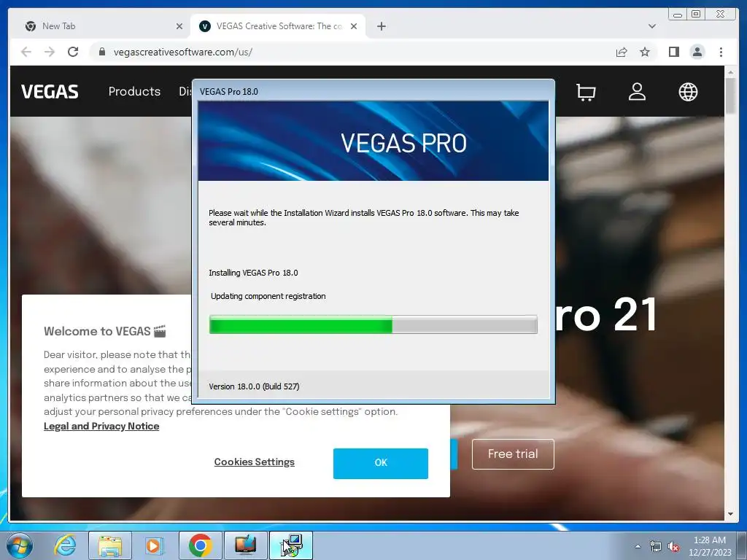Open the Products menu on VEGAS site
The width and height of the screenshot is (747, 560).
(x=134, y=91)
